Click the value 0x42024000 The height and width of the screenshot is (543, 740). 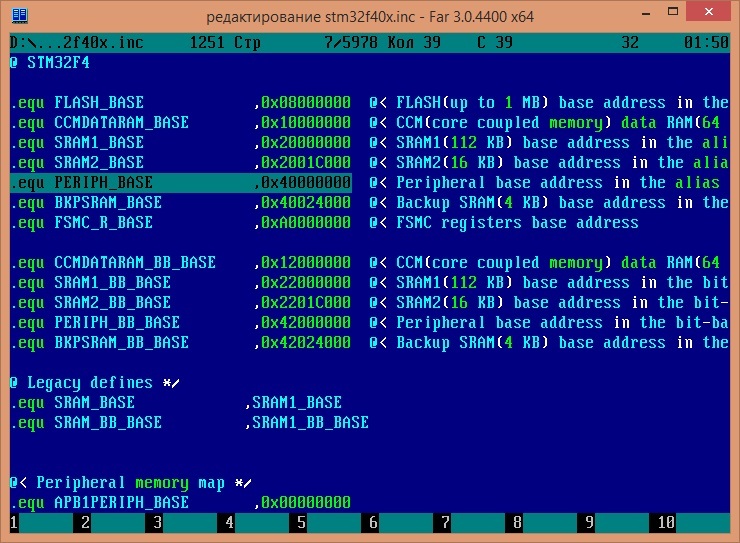pyautogui.click(x=306, y=343)
